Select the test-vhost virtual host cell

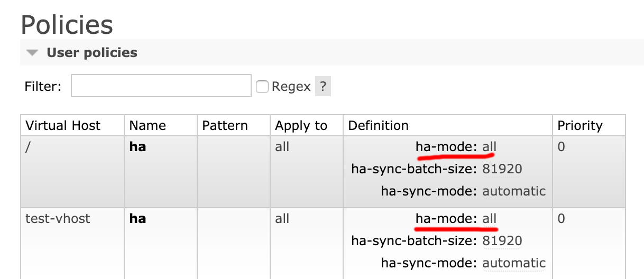pos(58,219)
